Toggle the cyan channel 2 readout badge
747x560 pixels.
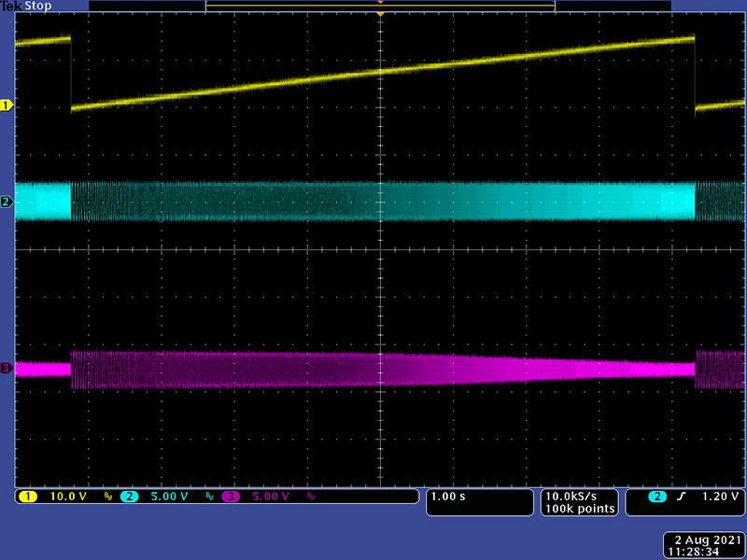pos(130,497)
